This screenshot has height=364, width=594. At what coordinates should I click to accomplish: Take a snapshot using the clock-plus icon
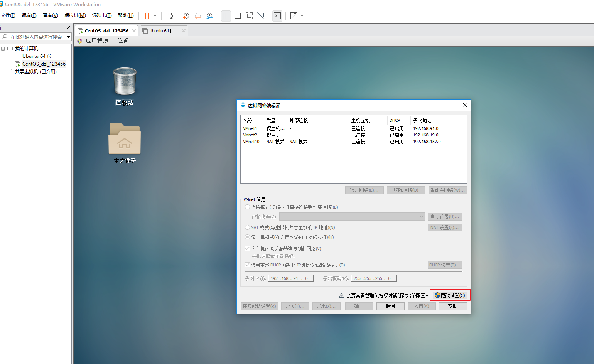click(x=186, y=16)
